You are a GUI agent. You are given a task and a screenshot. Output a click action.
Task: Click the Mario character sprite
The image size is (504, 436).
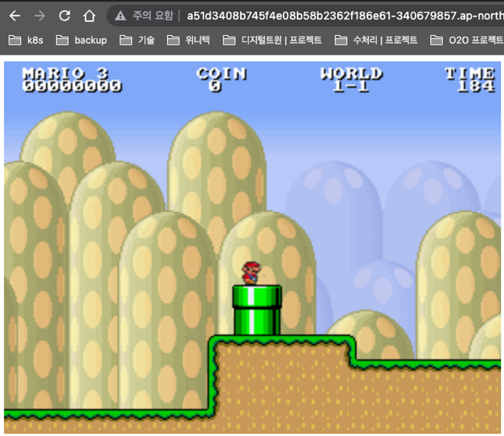[251, 273]
